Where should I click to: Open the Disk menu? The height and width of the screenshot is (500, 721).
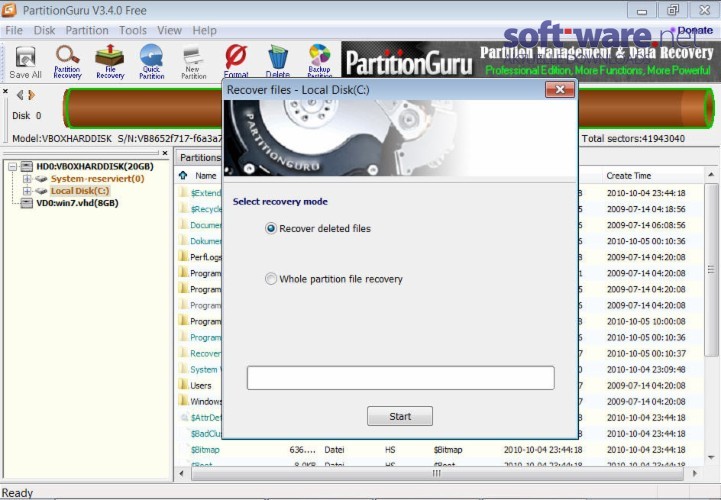click(44, 30)
